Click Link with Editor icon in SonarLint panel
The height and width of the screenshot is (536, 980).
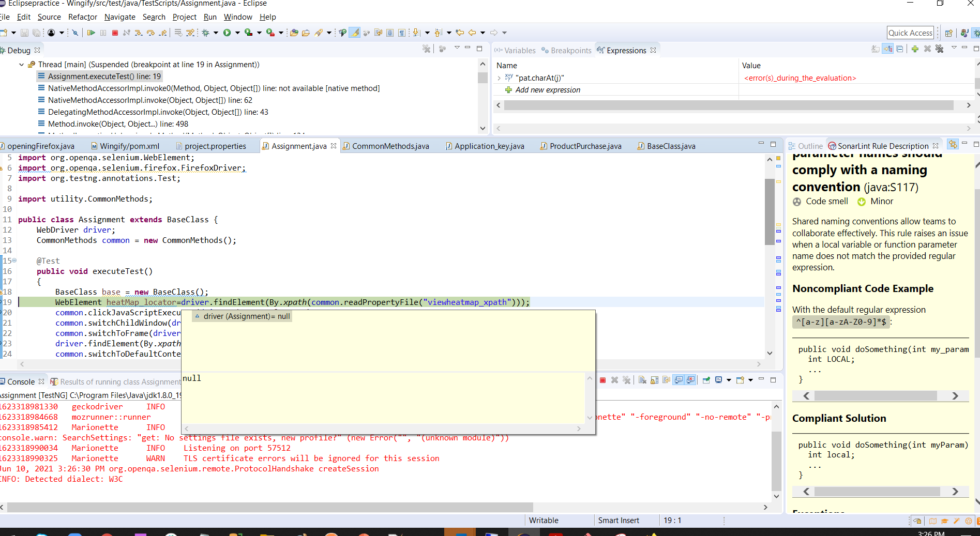pyautogui.click(x=953, y=144)
